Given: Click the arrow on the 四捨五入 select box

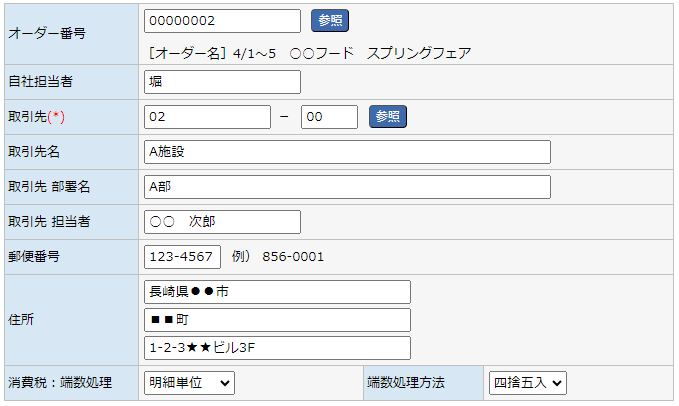Looking at the screenshot, I should pos(556,383).
